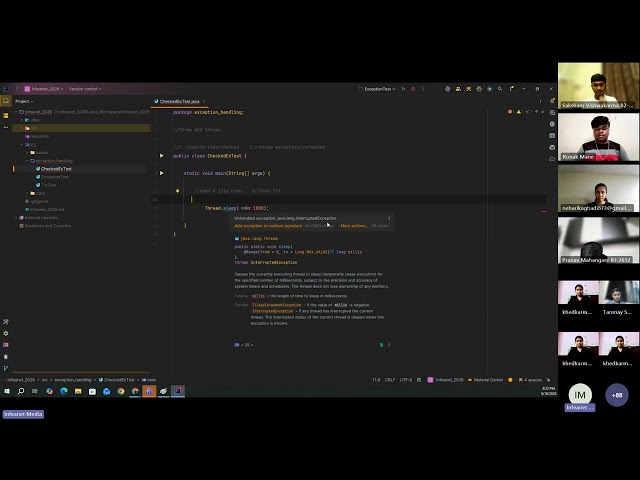Click the yellow intention lightbulb in the gutter

pyautogui.click(x=178, y=191)
